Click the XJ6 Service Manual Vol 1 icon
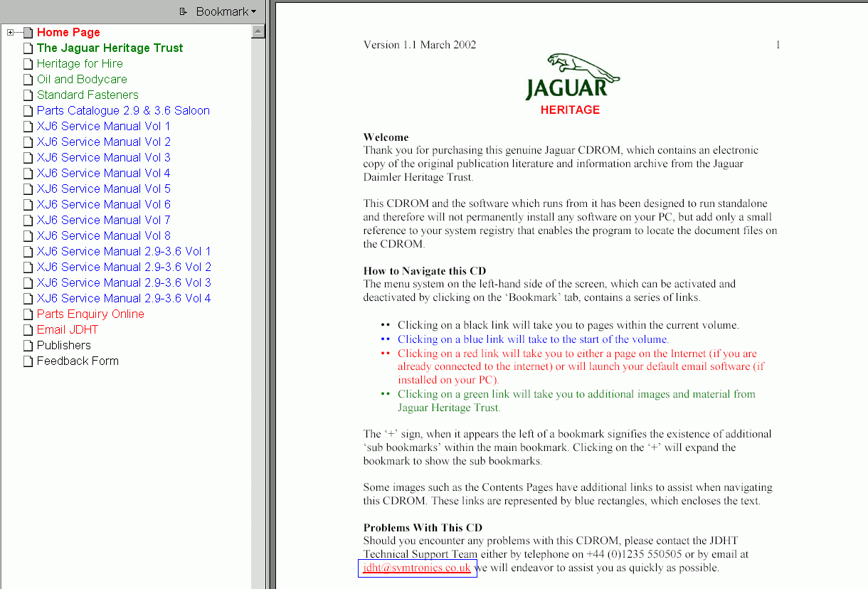868x589 pixels. click(x=28, y=126)
